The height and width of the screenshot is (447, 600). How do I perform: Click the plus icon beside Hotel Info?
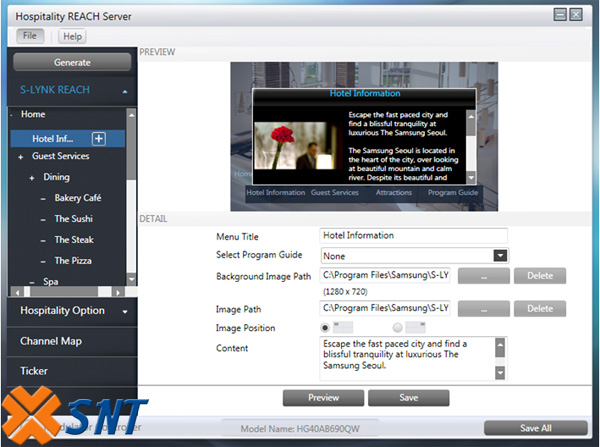pyautogui.click(x=99, y=139)
